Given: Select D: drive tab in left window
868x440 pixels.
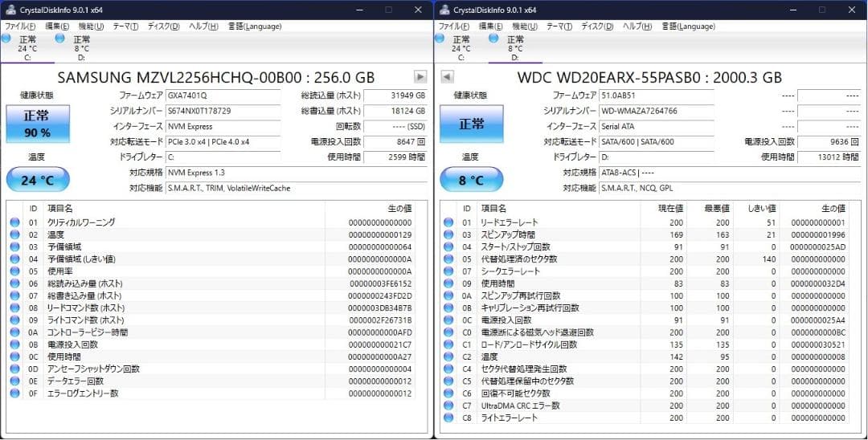Looking at the screenshot, I should (x=81, y=47).
